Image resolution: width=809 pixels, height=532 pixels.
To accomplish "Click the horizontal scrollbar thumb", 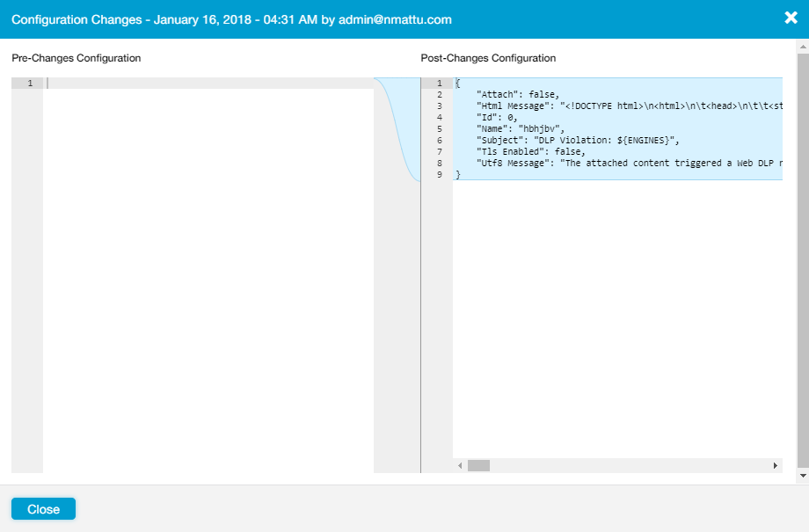I will coord(478,465).
